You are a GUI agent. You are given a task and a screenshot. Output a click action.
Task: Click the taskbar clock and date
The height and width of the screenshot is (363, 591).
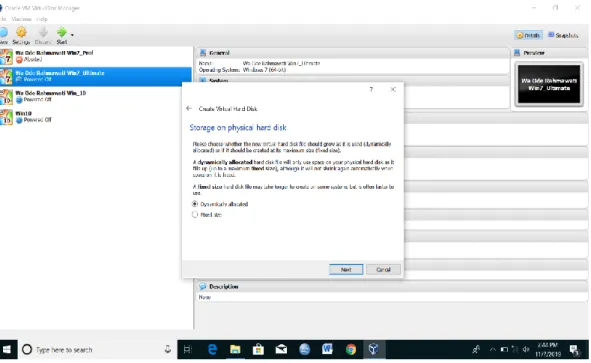pos(548,350)
